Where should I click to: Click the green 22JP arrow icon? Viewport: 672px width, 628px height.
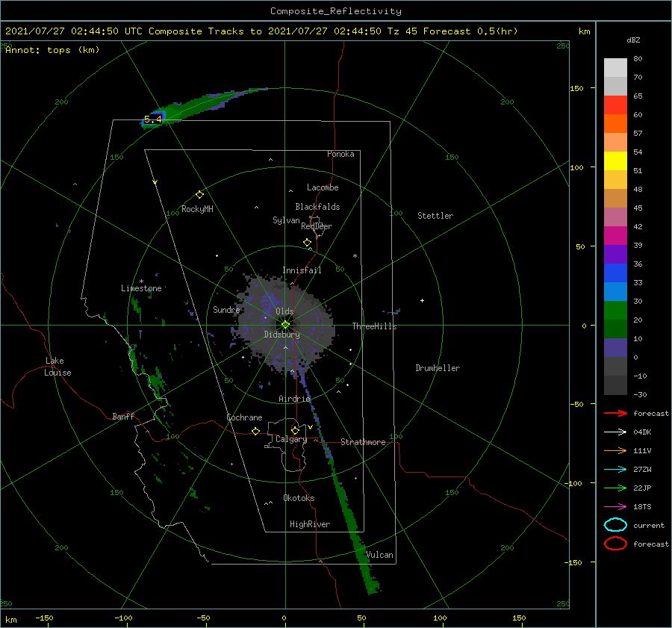[x=615, y=488]
